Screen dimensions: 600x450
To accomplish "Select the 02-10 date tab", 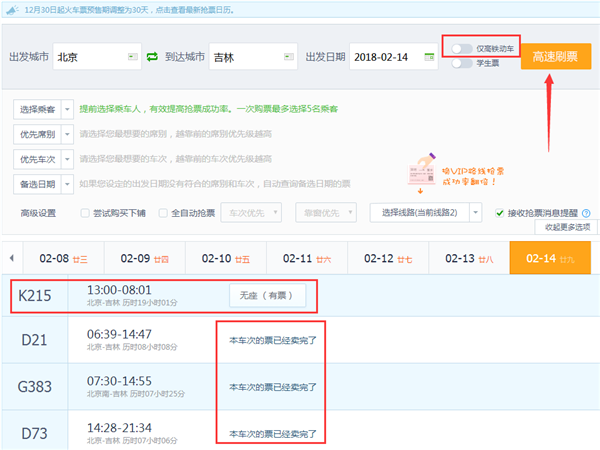I will 226,258.
